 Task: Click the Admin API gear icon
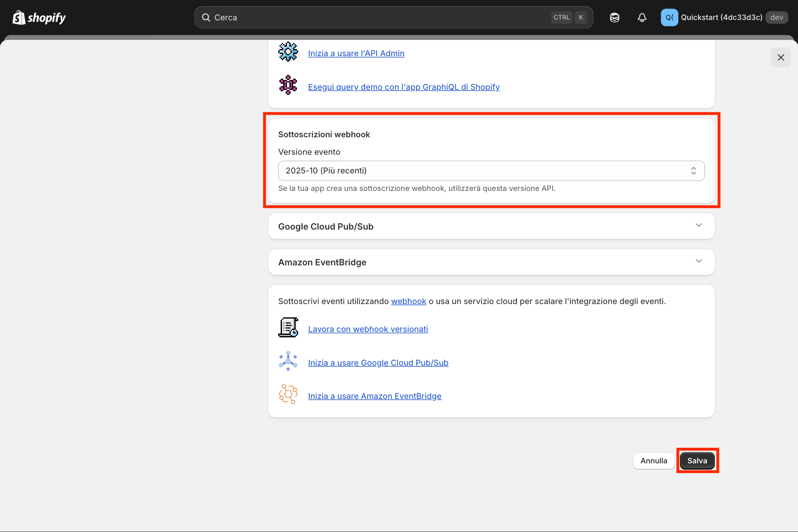click(288, 51)
